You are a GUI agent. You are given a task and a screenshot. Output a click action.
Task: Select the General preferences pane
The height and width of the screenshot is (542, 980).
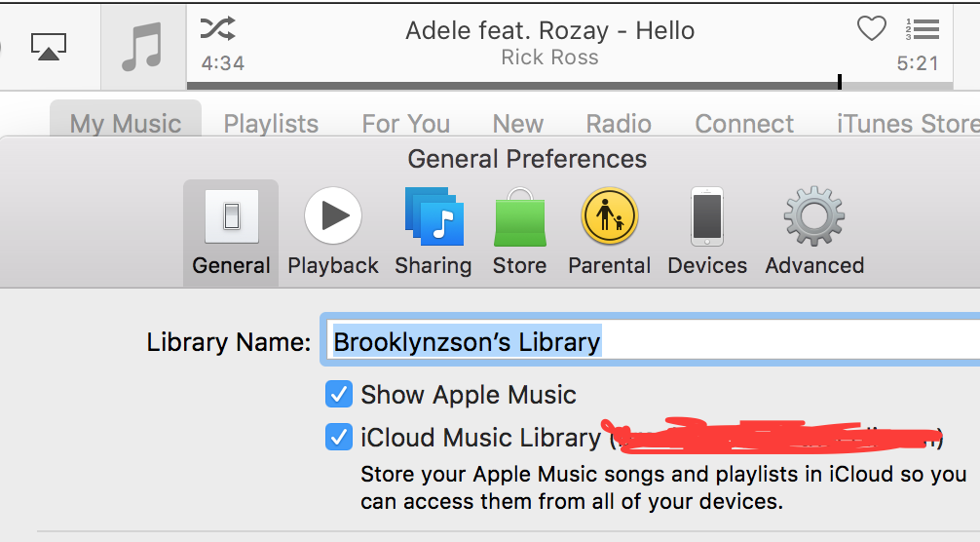click(x=231, y=231)
